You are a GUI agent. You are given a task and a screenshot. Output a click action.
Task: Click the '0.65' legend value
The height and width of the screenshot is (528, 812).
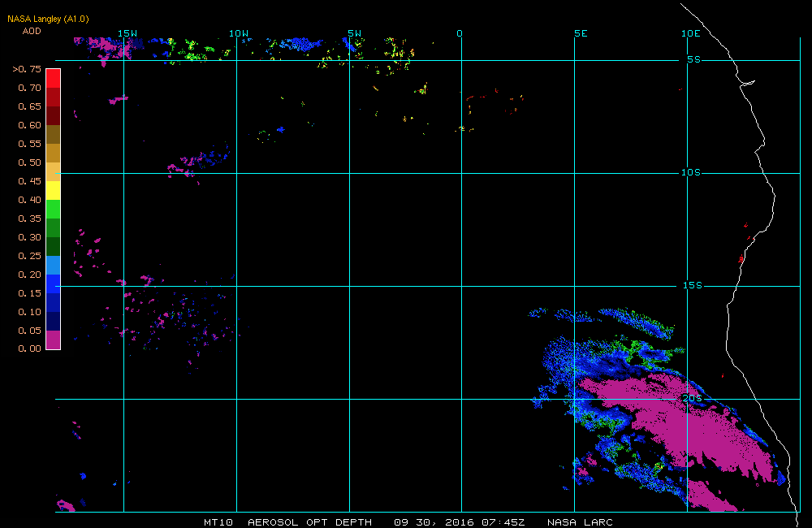tap(29, 106)
